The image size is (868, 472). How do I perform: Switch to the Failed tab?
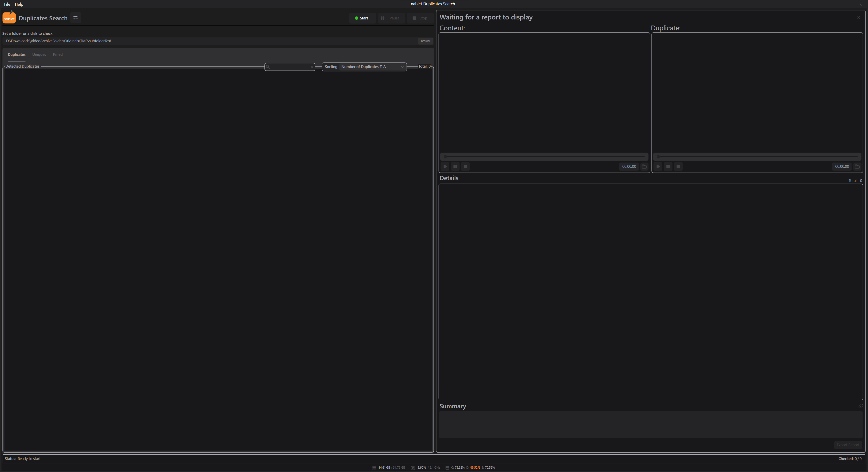click(58, 54)
